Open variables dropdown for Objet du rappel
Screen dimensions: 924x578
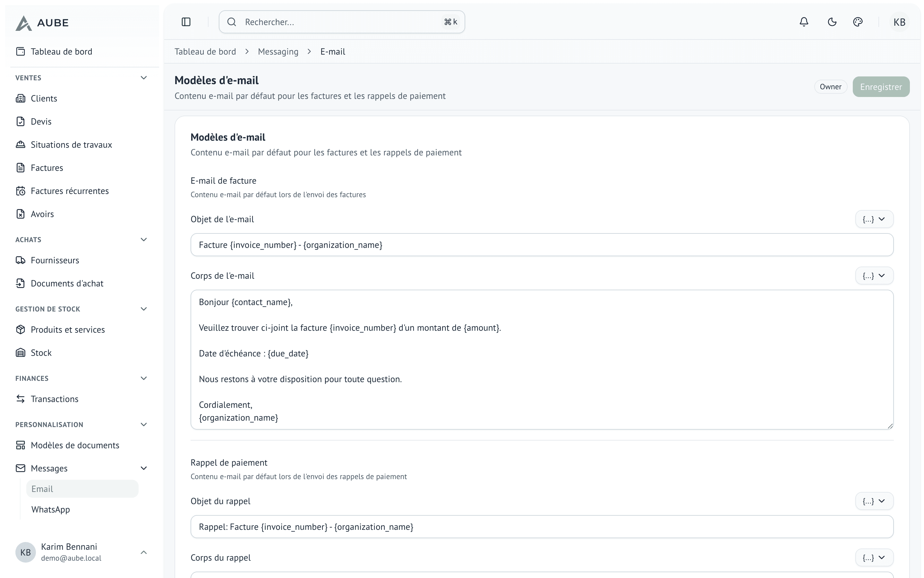tap(874, 501)
